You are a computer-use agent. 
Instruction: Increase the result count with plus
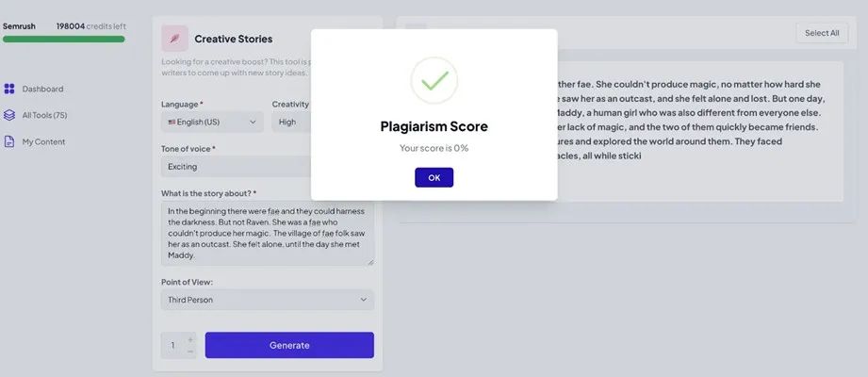190,339
